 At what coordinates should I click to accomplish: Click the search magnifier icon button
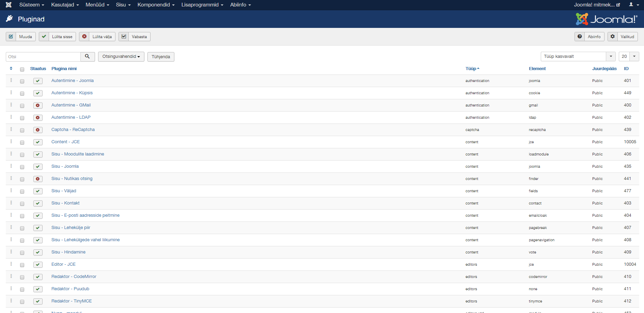pyautogui.click(x=88, y=56)
